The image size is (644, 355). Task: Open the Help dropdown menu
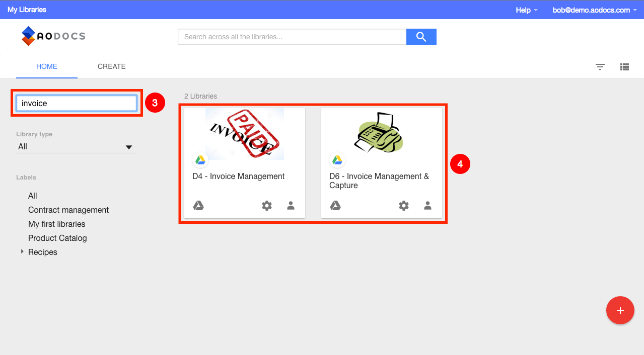[527, 10]
